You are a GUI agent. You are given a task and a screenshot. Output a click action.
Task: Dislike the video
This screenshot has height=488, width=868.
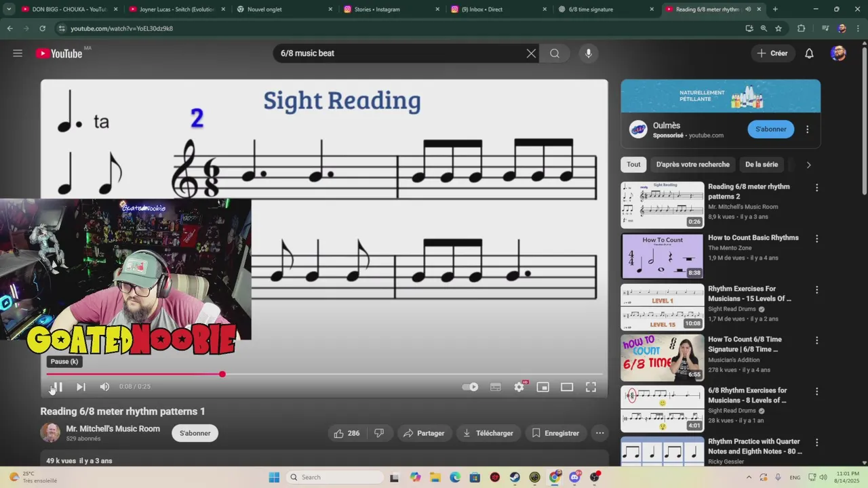[379, 433]
